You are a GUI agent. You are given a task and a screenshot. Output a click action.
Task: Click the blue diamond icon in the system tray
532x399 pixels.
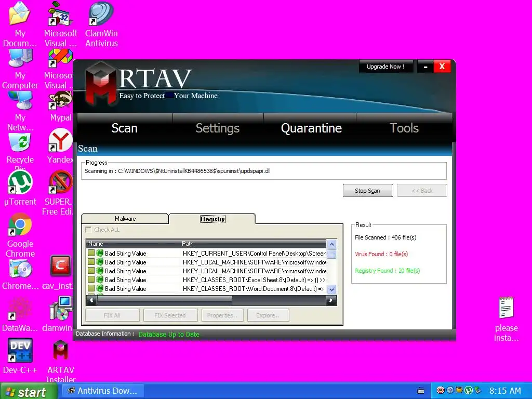tap(450, 390)
